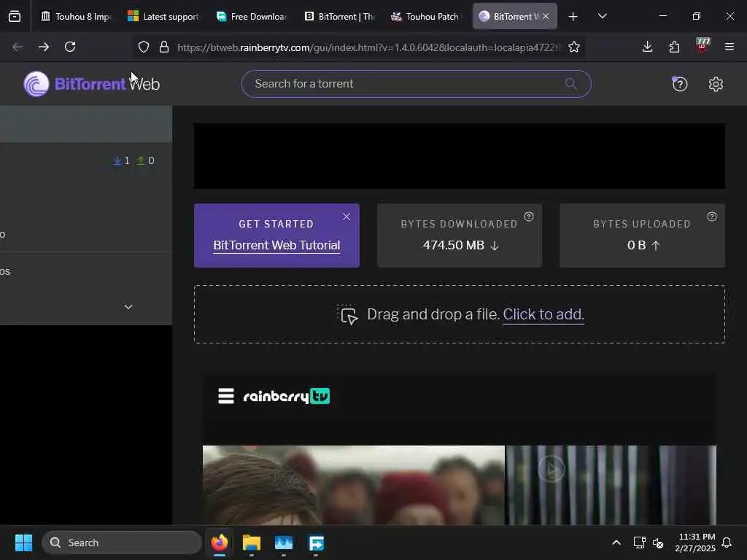The image size is (747, 560).
Task: Open the tracking protection shield icon
Action: (144, 47)
